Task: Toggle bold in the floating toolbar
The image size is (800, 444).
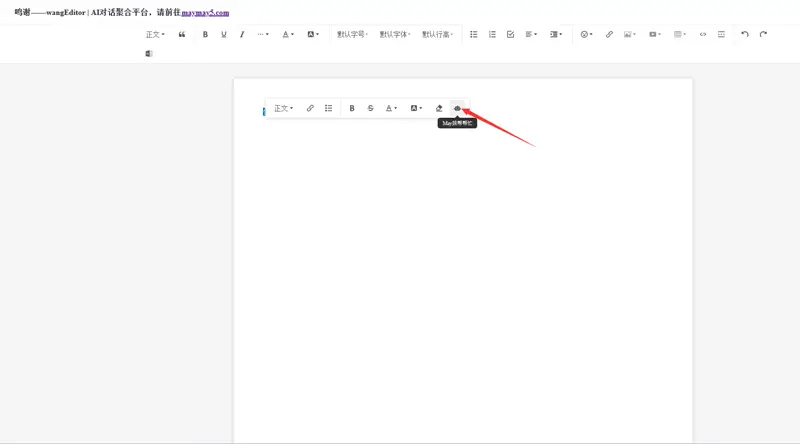Action: [x=352, y=108]
